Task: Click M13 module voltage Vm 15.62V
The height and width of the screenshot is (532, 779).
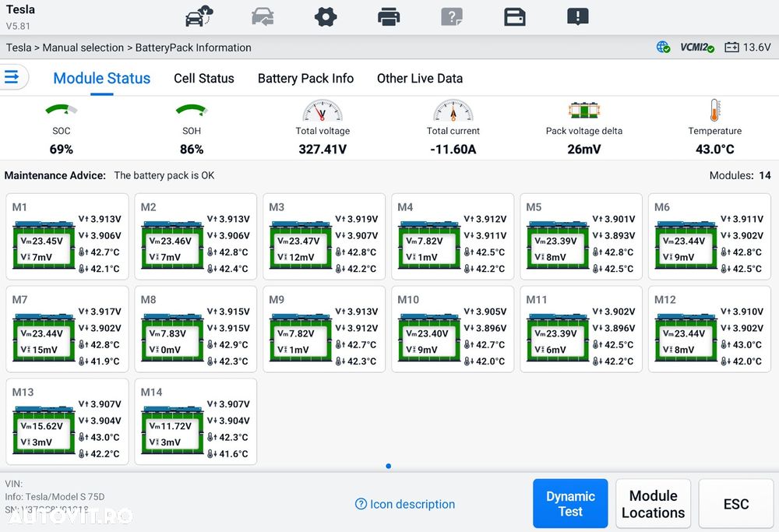Action: point(42,426)
